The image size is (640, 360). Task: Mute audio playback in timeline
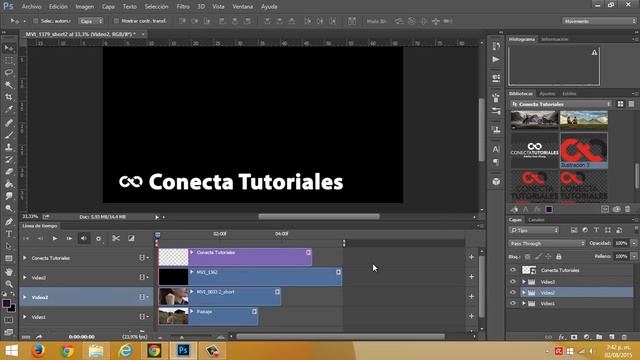[83, 238]
